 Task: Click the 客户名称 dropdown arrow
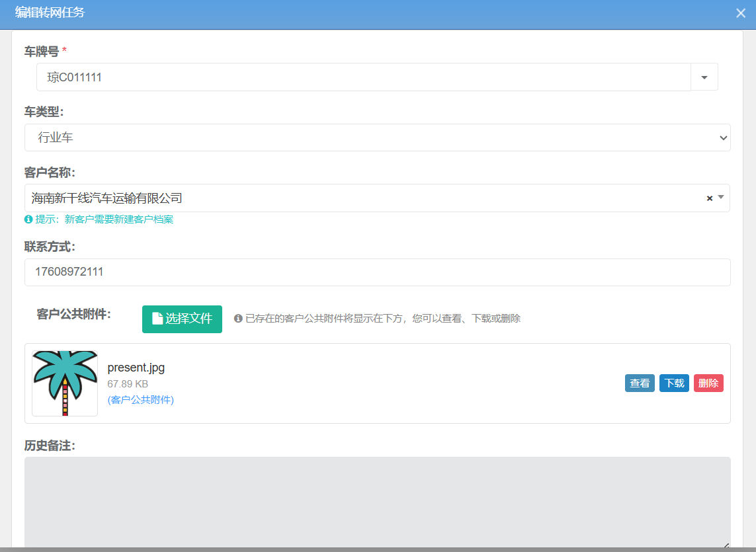[x=721, y=197]
